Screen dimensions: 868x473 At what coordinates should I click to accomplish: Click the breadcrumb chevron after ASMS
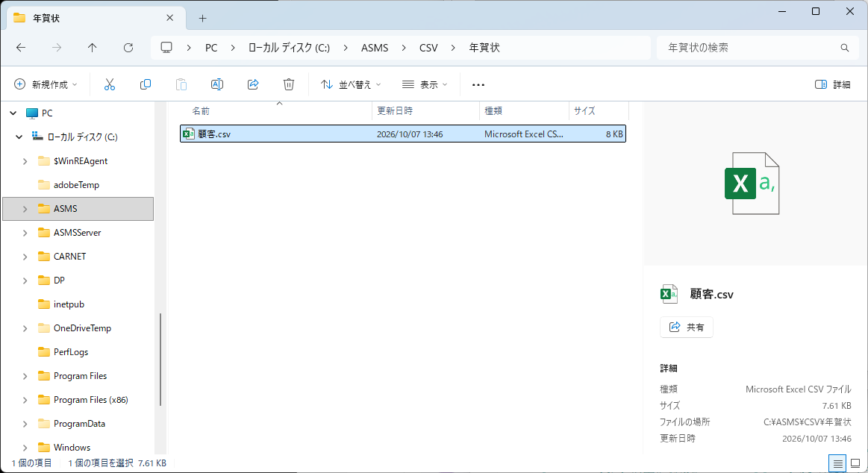404,48
